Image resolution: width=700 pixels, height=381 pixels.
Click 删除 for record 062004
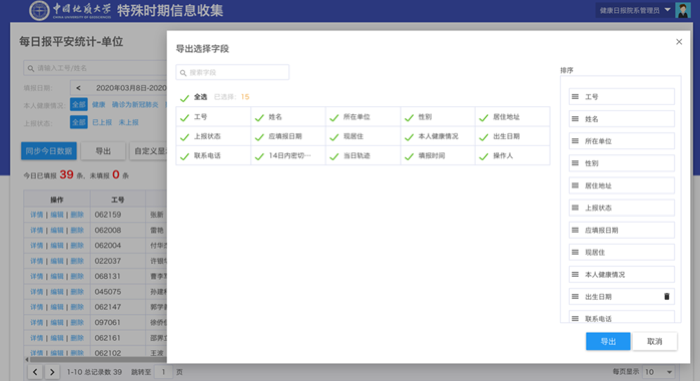click(x=77, y=246)
